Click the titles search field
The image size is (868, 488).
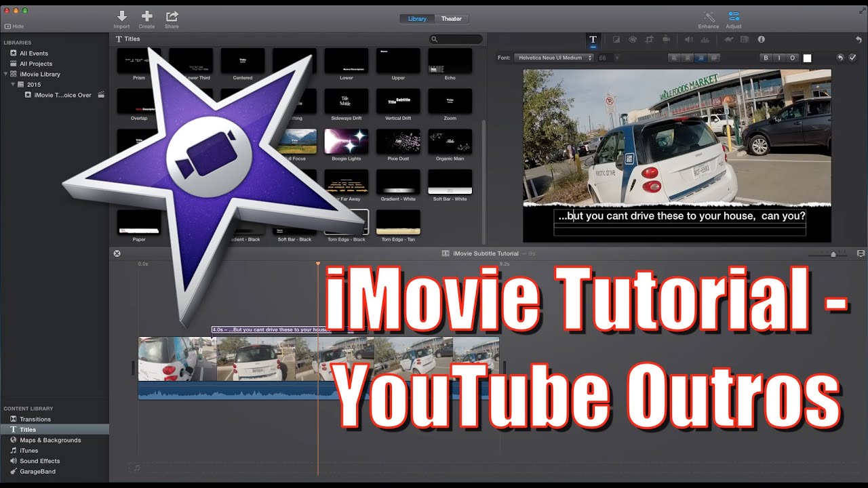pyautogui.click(x=456, y=39)
